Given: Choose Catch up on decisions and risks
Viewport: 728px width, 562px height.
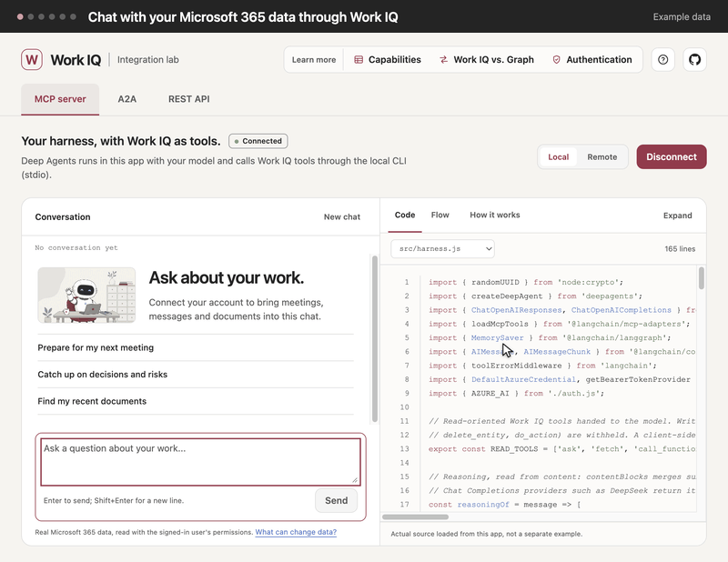Looking at the screenshot, I should coord(196,375).
